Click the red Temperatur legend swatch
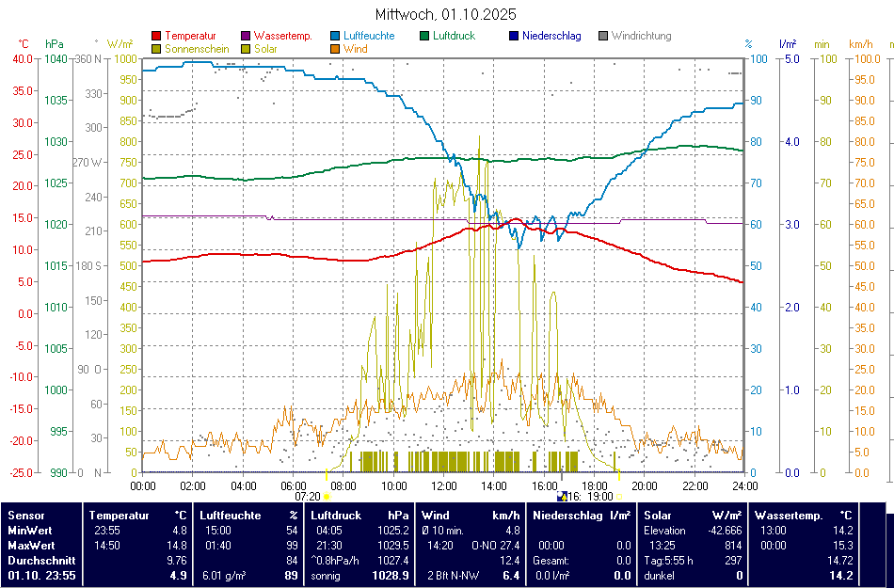Screen dimensions: 894x588 click(156, 37)
